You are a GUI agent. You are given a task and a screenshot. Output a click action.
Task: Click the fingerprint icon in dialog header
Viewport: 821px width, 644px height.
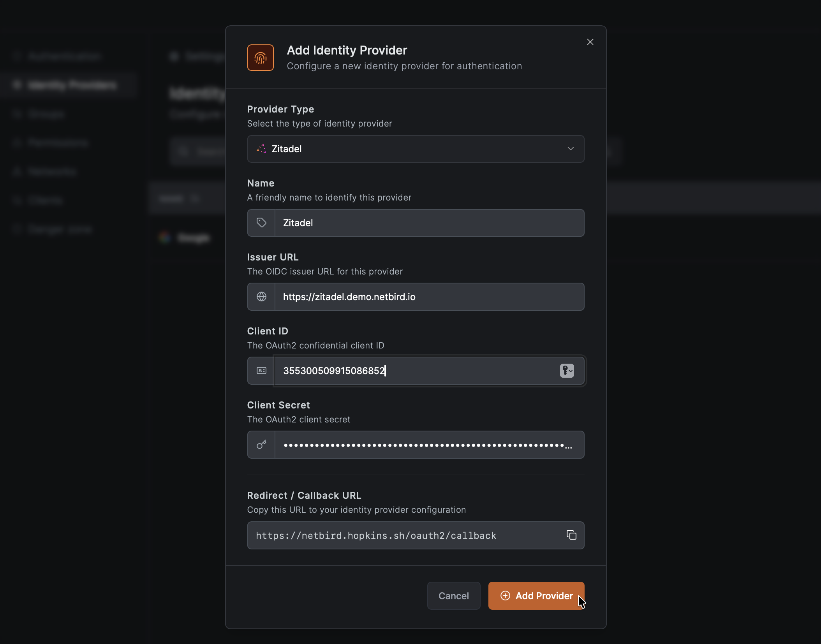pos(260,58)
